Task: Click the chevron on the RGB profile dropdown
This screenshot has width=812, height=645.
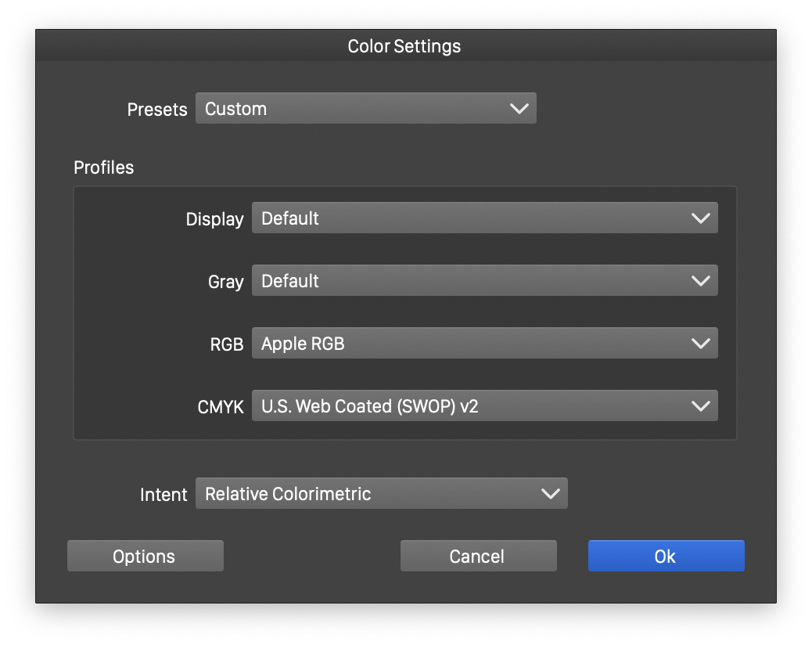Action: point(701,343)
